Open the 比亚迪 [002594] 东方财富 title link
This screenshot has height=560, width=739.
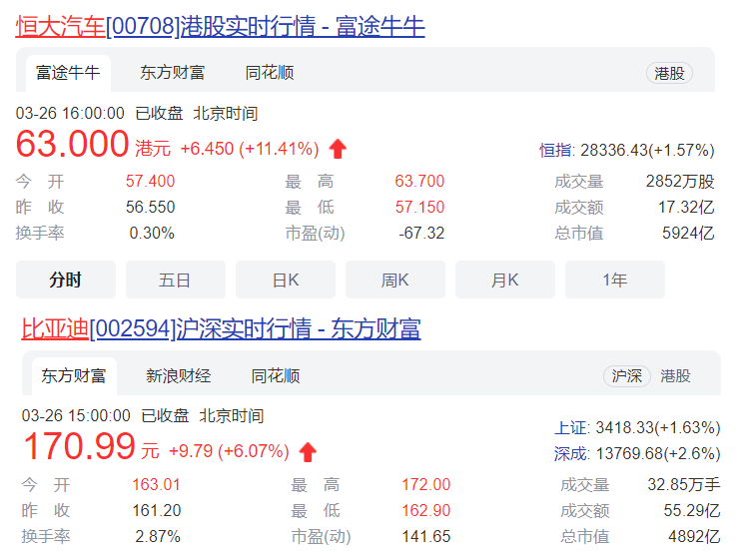221,328
